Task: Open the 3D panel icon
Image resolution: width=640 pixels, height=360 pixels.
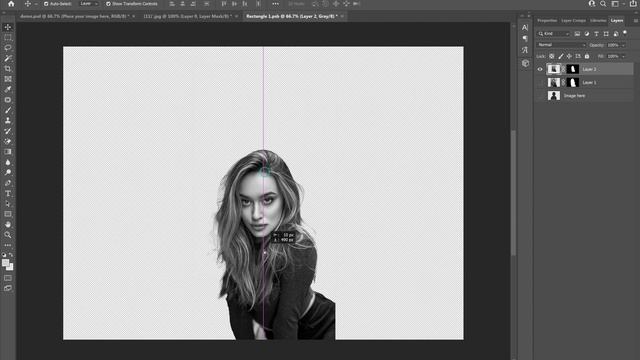Action: pos(525,63)
